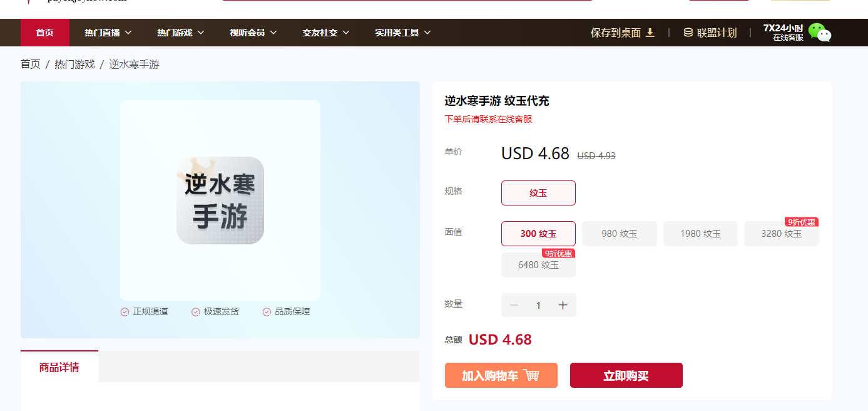Click the 逆水寒手游 product image
Image resolution: width=868 pixels, height=411 pixels.
coord(220,200)
